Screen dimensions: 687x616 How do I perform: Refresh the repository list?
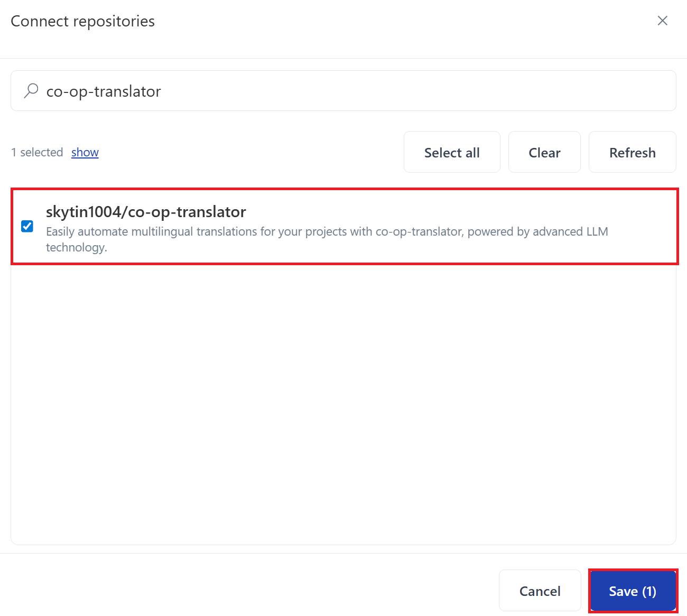click(632, 152)
